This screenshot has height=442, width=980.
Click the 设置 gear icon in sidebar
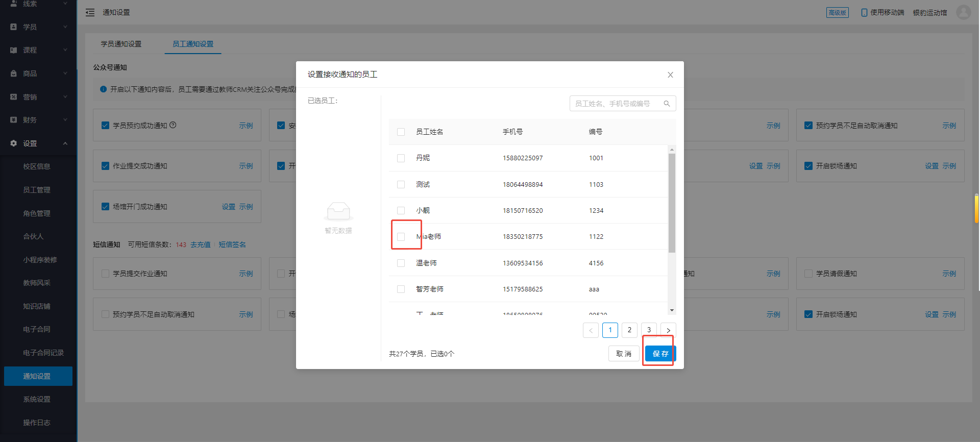coord(14,143)
